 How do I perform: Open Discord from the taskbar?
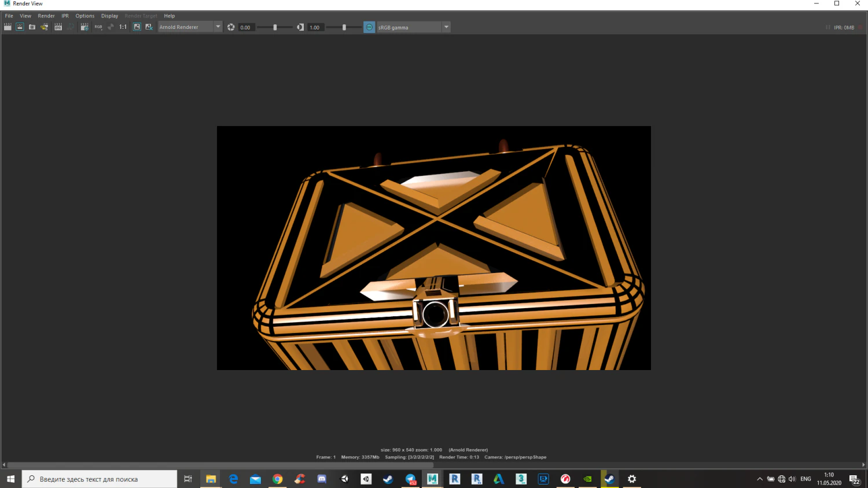(322, 479)
